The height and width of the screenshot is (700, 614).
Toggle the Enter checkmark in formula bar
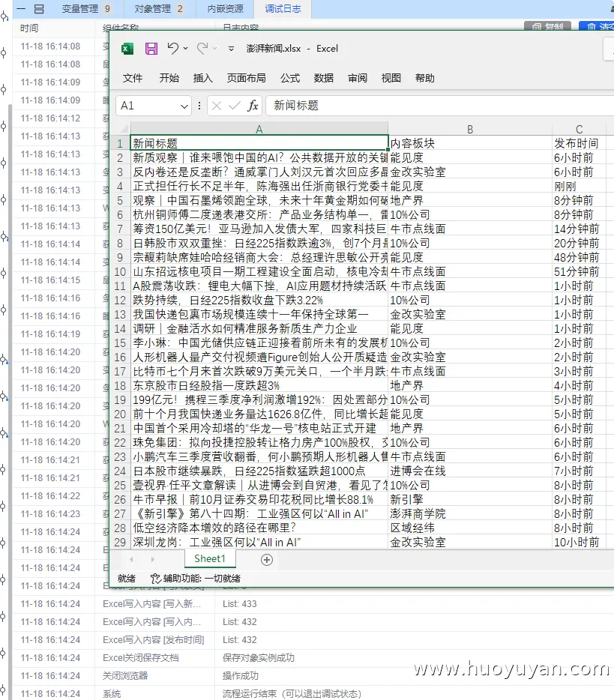[233, 105]
